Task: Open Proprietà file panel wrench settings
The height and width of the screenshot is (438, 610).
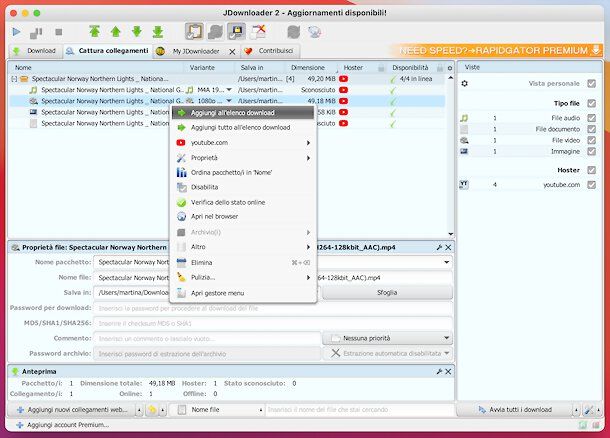Action: click(x=439, y=248)
